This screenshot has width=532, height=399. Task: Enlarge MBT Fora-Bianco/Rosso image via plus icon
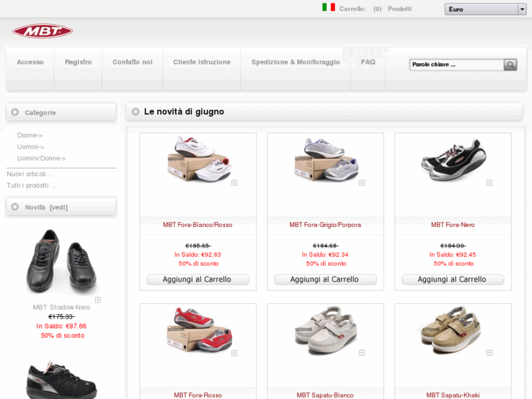pyautogui.click(x=234, y=183)
